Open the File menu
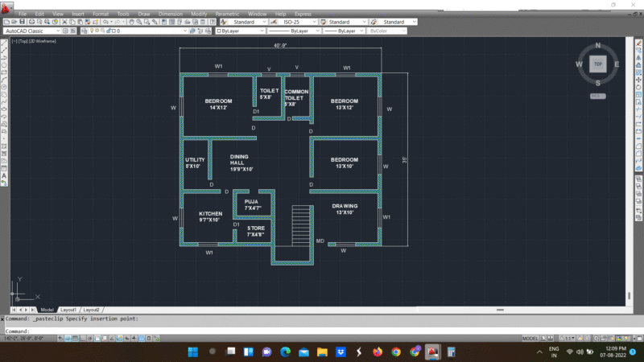 click(23, 14)
